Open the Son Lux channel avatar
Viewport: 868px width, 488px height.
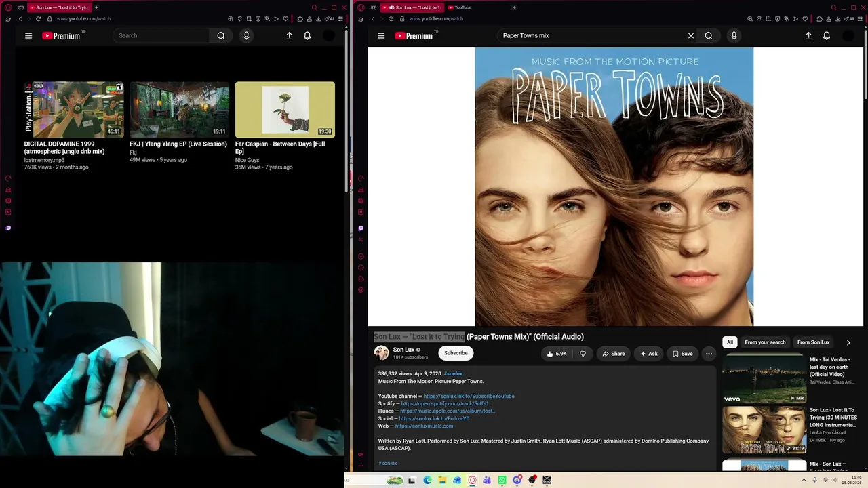click(x=381, y=353)
